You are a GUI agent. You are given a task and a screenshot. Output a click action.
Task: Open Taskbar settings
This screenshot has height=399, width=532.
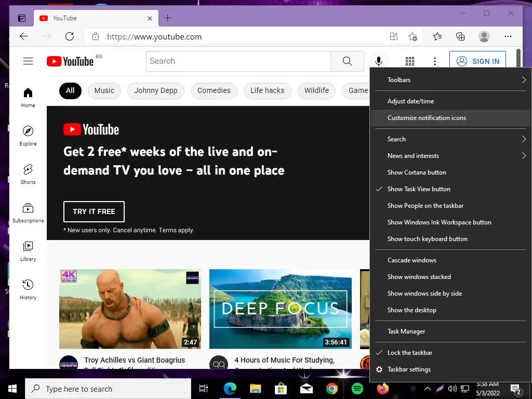[450, 369]
